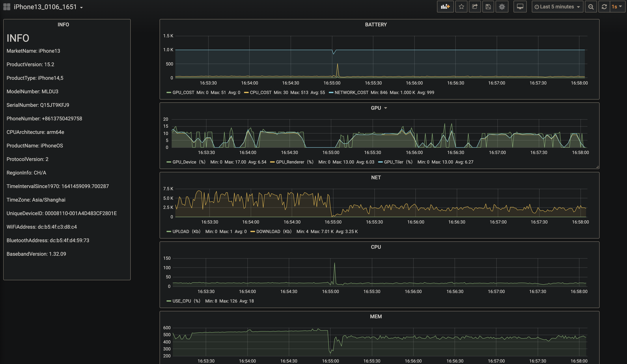Open the Last 5 minutes time picker
The height and width of the screenshot is (364, 627).
click(557, 7)
